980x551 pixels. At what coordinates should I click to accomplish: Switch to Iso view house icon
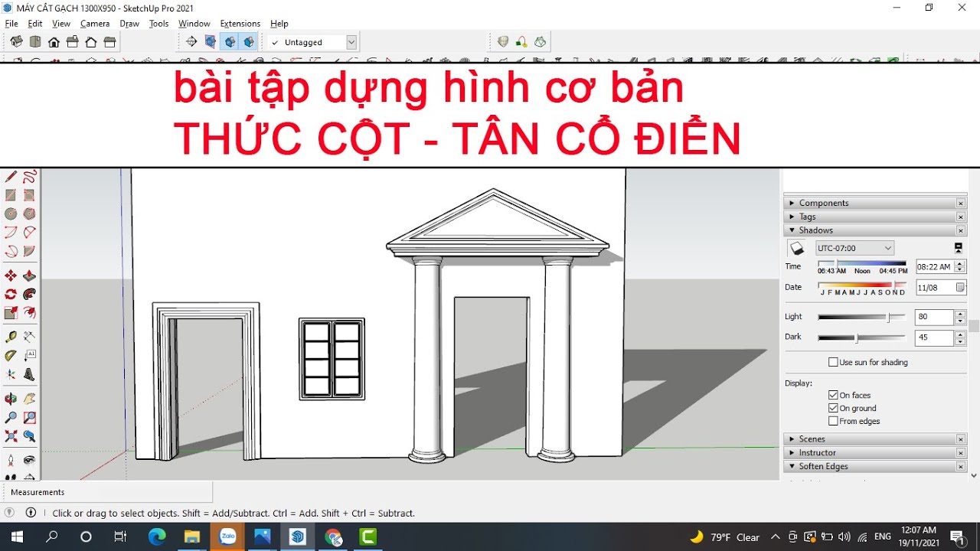click(x=15, y=42)
